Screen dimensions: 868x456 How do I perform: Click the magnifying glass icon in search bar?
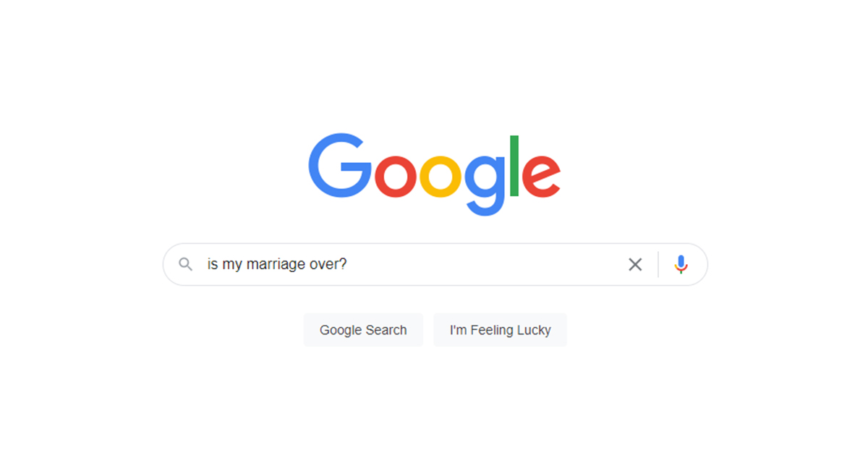tap(186, 265)
